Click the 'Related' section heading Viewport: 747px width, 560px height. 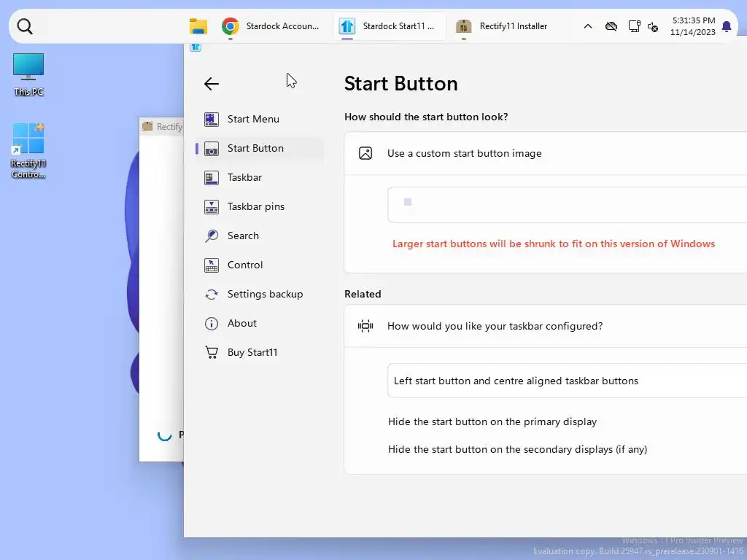coord(363,295)
